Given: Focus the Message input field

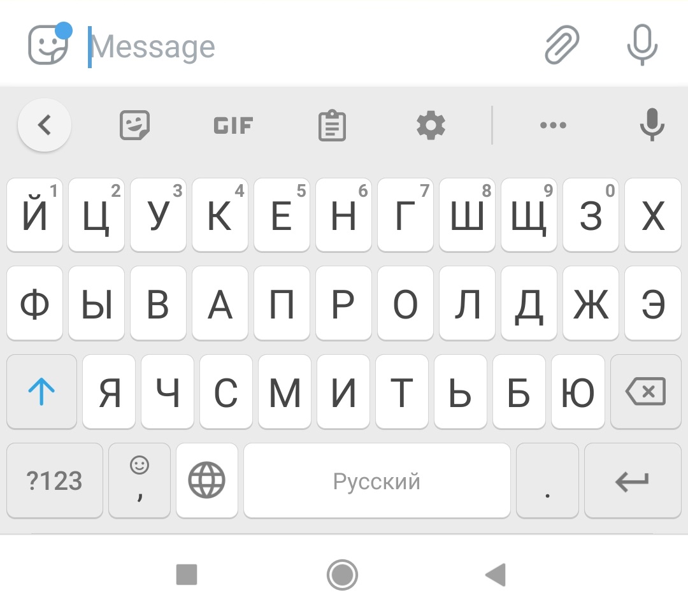Looking at the screenshot, I should [307, 46].
